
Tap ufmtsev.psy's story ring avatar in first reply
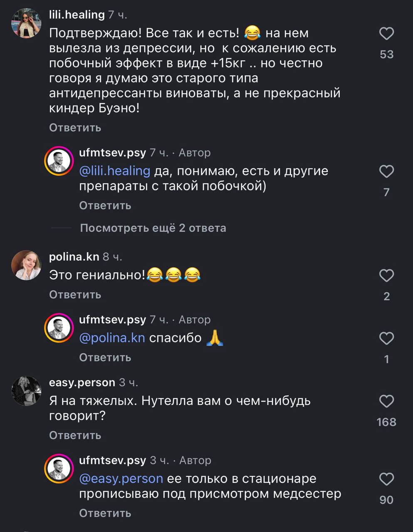[59, 161]
